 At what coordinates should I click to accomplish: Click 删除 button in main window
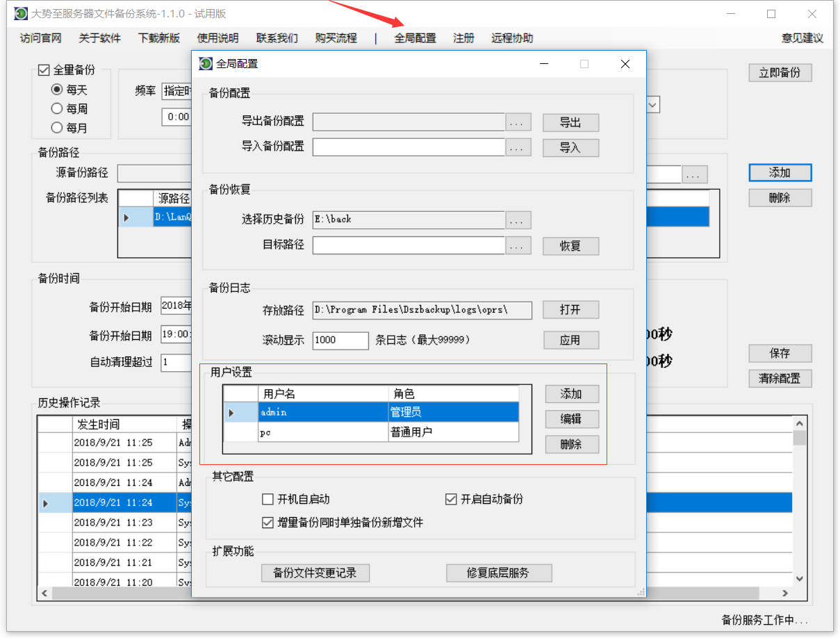pos(780,197)
